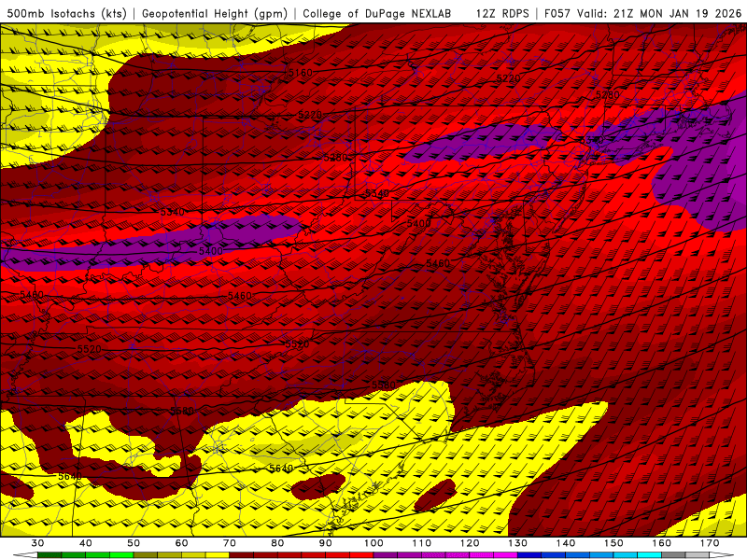Click the bright red swatch left of 100
The width and height of the screenshot is (747, 560).
coord(361,554)
